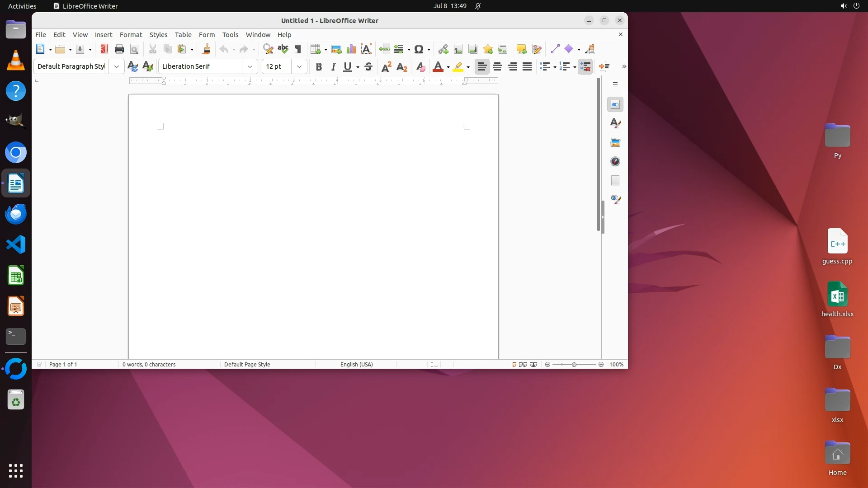
Task: Click the Export as PDF icon
Action: [x=104, y=49]
